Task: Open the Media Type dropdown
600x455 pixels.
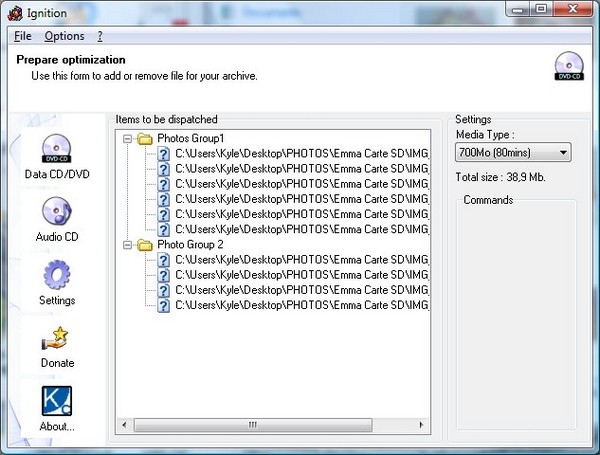Action: coord(513,152)
